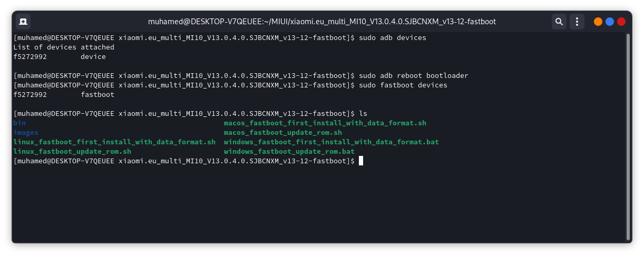The width and height of the screenshot is (644, 256).
Task: Click the blue 'bin' directory name
Action: pos(19,123)
